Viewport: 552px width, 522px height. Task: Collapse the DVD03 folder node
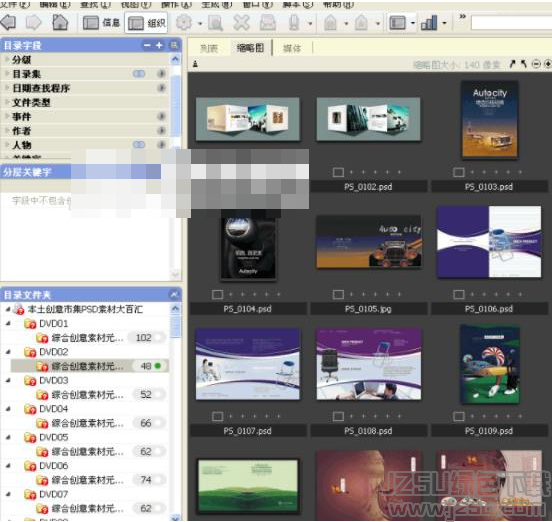(x=8, y=380)
